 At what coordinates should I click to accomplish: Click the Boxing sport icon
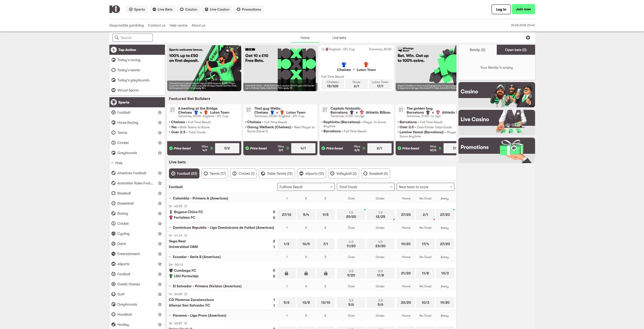[113, 213]
